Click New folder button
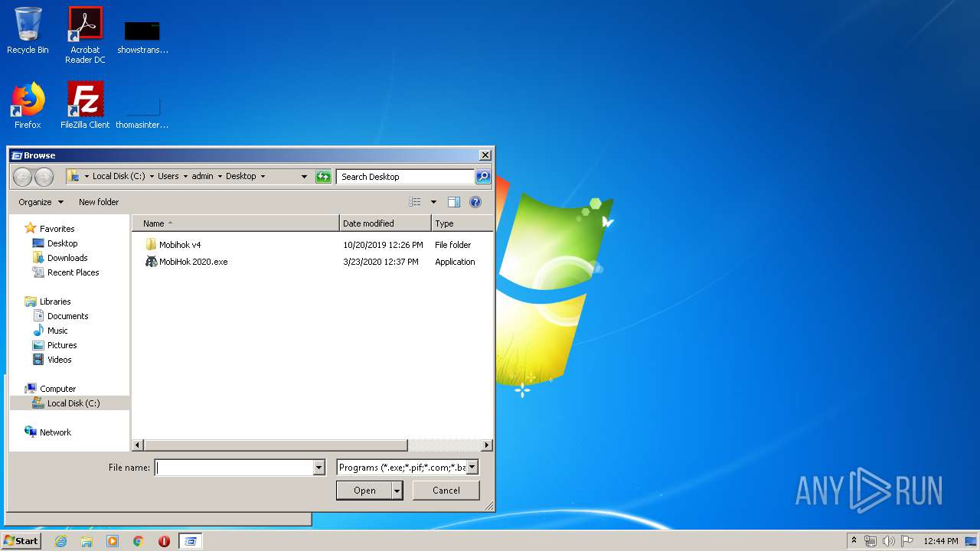980x551 pixels. 99,202
